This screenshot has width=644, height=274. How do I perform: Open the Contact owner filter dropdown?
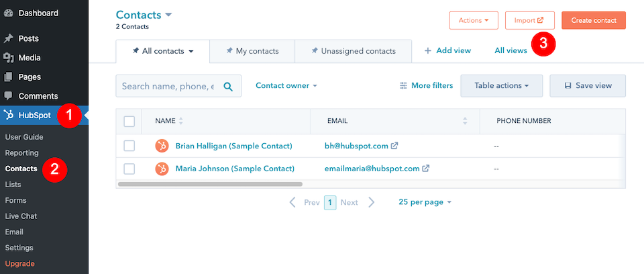(286, 86)
